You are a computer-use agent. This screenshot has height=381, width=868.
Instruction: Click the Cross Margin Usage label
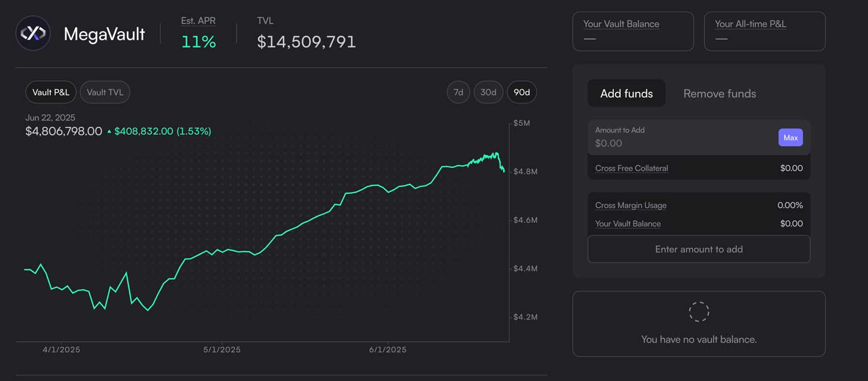pyautogui.click(x=631, y=206)
